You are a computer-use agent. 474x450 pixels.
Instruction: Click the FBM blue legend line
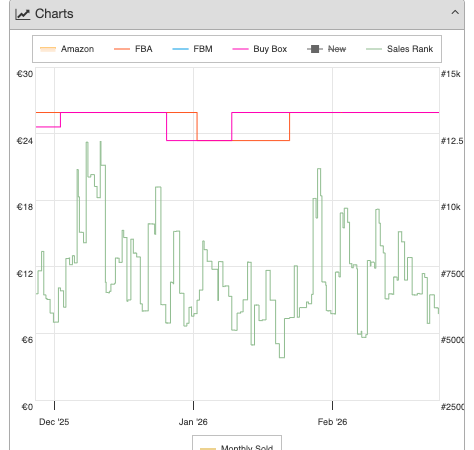click(180, 49)
